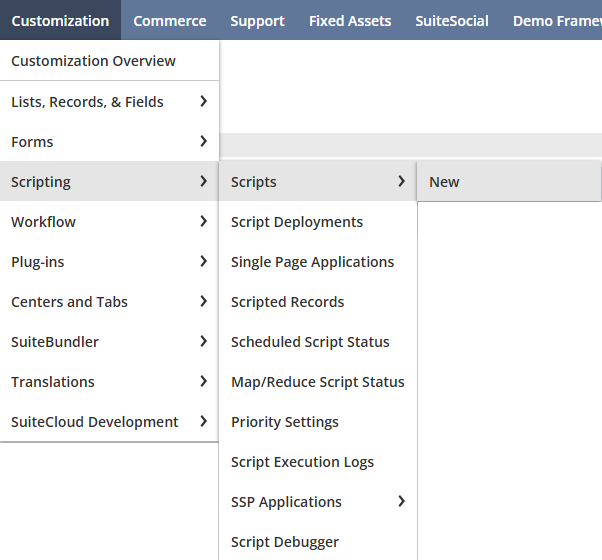Select the SuiteBundler menu item

[x=109, y=342]
